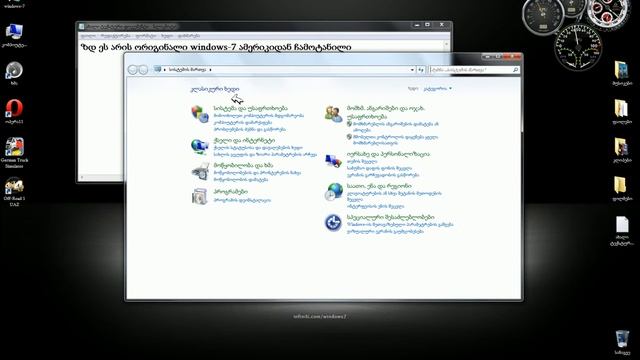640x360 pixels.
Task: Expand breadcrumb arrow after Control Panel path
Action: [x=210, y=70]
